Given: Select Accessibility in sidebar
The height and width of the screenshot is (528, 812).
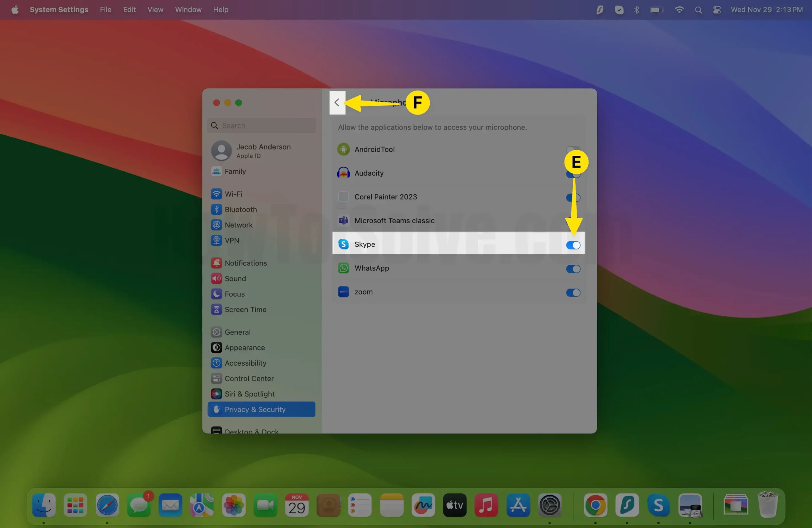Looking at the screenshot, I should 245,363.
